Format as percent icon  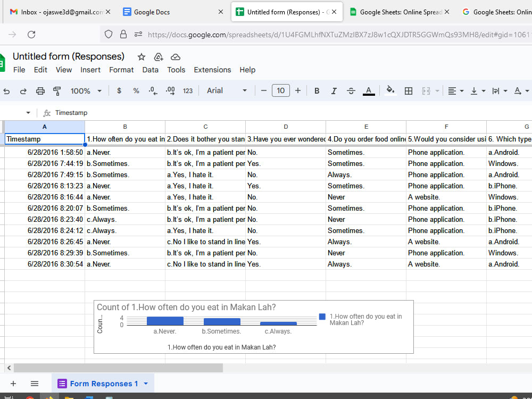click(x=136, y=91)
